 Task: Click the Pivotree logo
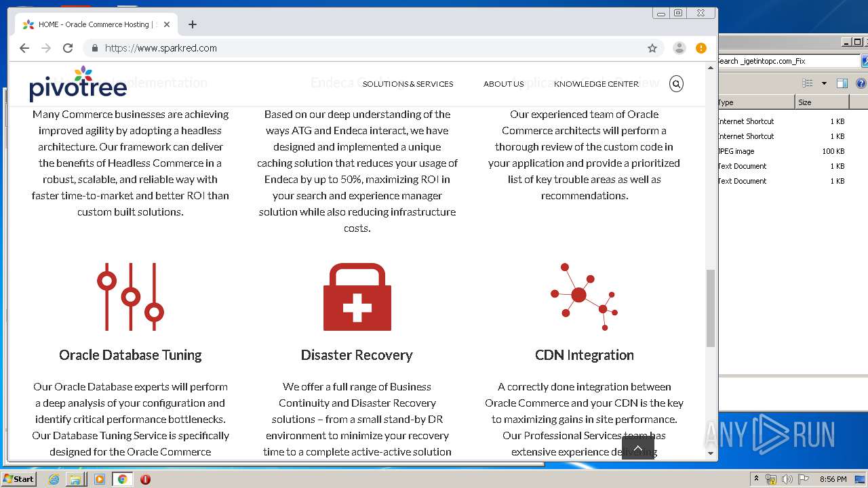click(x=78, y=84)
